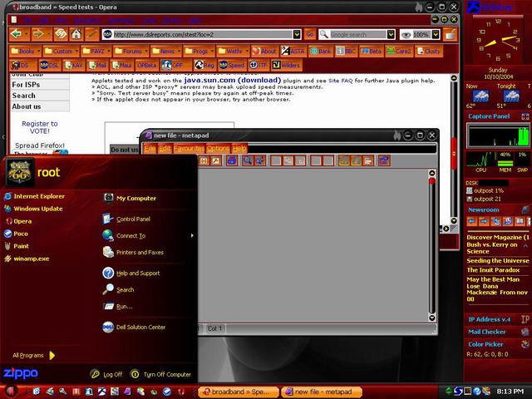Click the dslreports URL address field
Viewport: 532px width, 399px height.
(203, 34)
